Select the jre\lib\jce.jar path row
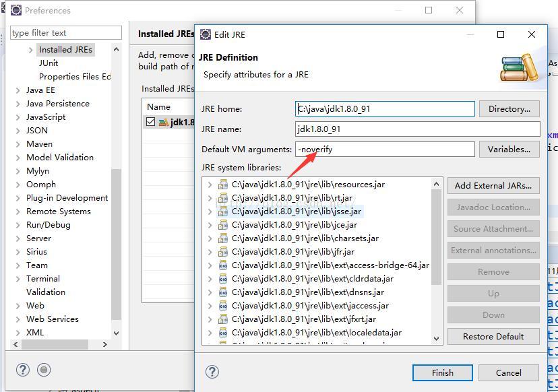 tap(294, 225)
